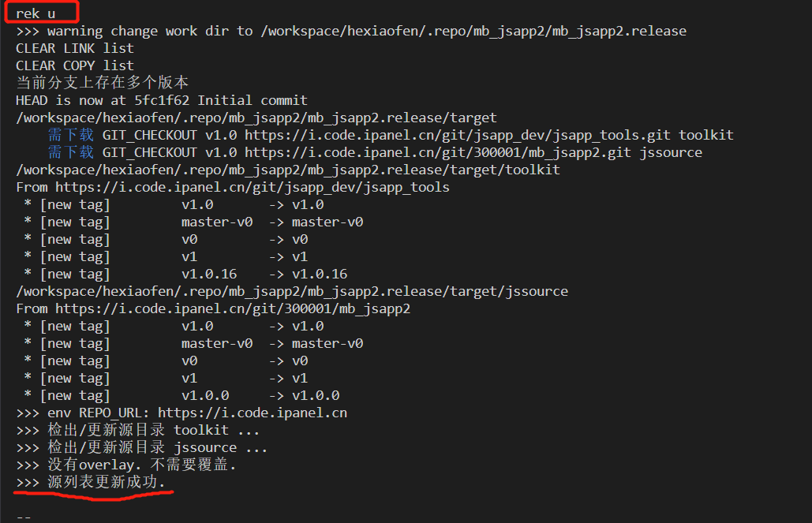
Task: Click the "当前分支上存在多个版本" message
Action: (103, 83)
